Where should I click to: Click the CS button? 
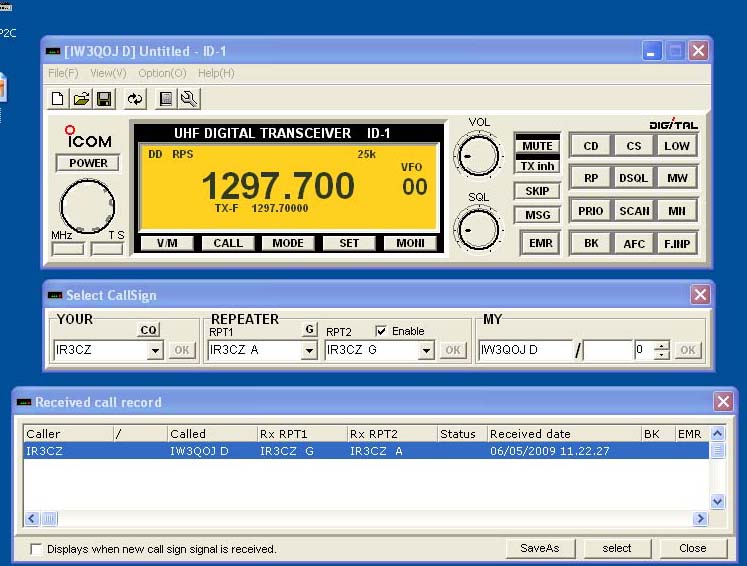[x=634, y=146]
